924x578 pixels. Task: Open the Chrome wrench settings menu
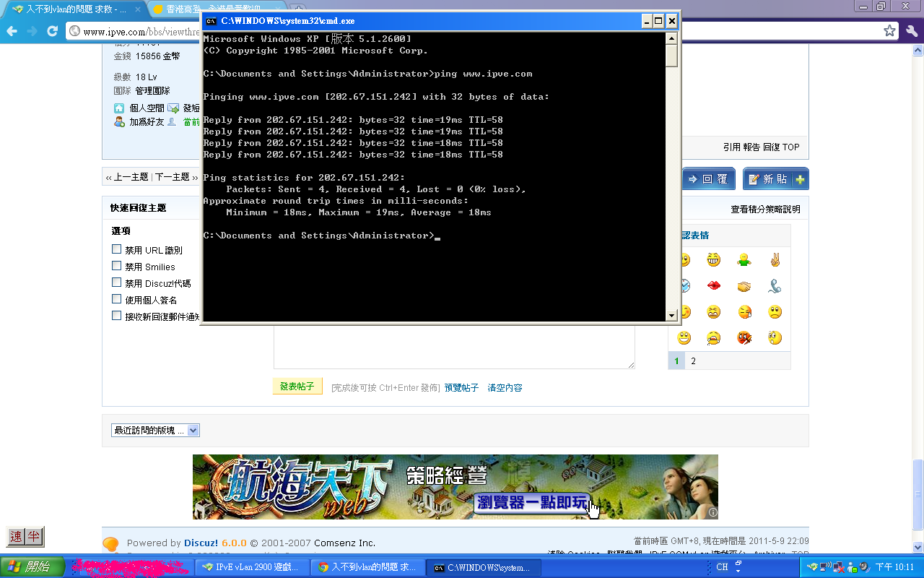(912, 31)
